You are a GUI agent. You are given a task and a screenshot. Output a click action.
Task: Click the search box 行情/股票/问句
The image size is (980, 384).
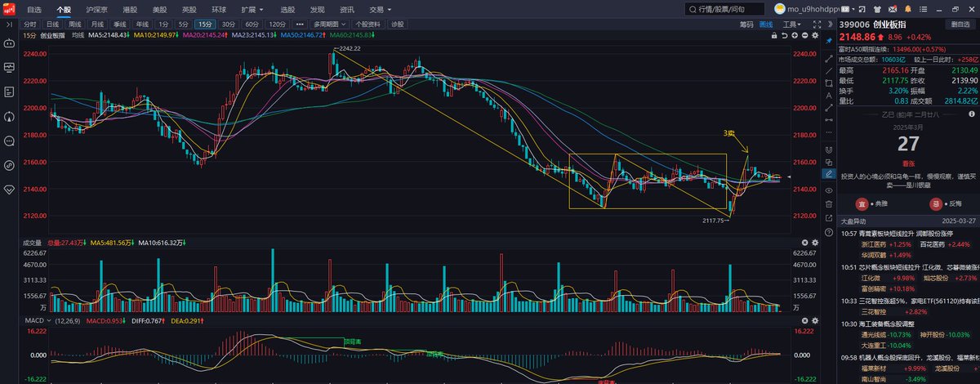click(x=725, y=9)
